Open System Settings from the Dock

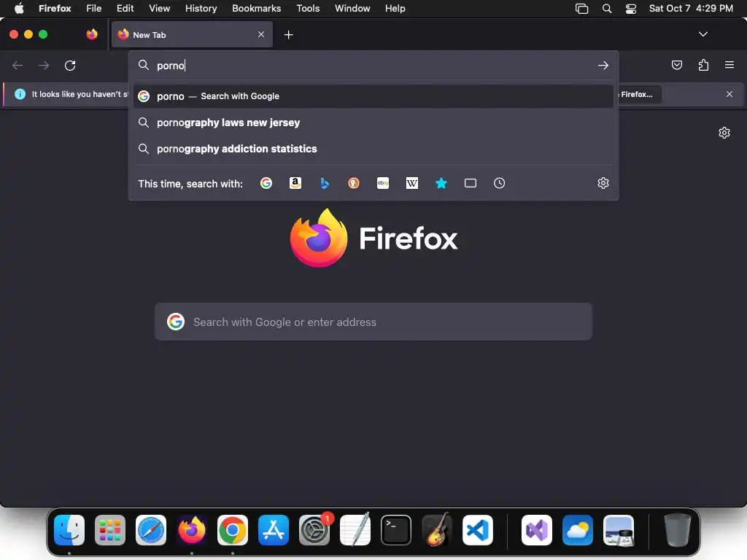(314, 529)
